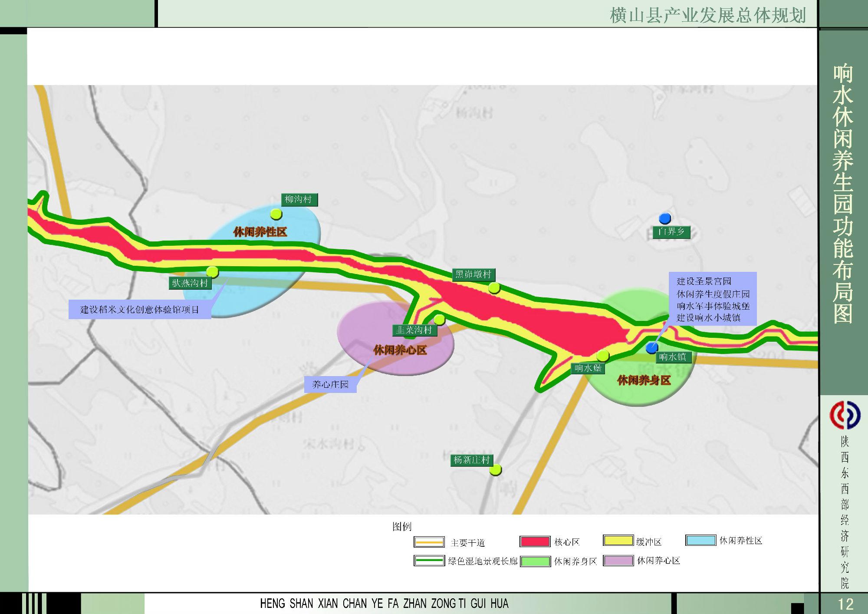Click the 休闲养性区 legend text
The width and height of the screenshot is (868, 614).
(741, 541)
